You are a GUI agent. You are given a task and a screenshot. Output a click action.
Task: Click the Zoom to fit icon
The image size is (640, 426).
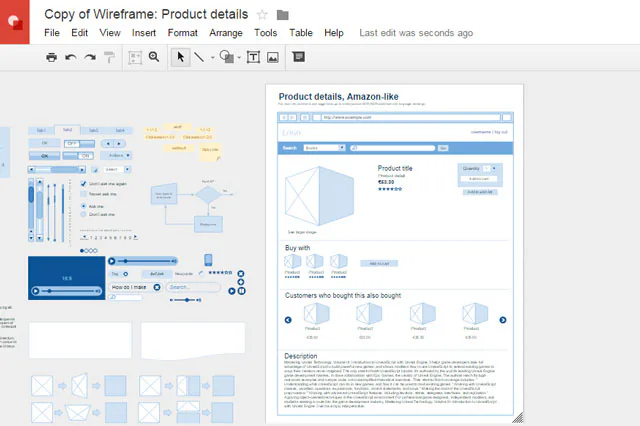click(x=135, y=58)
